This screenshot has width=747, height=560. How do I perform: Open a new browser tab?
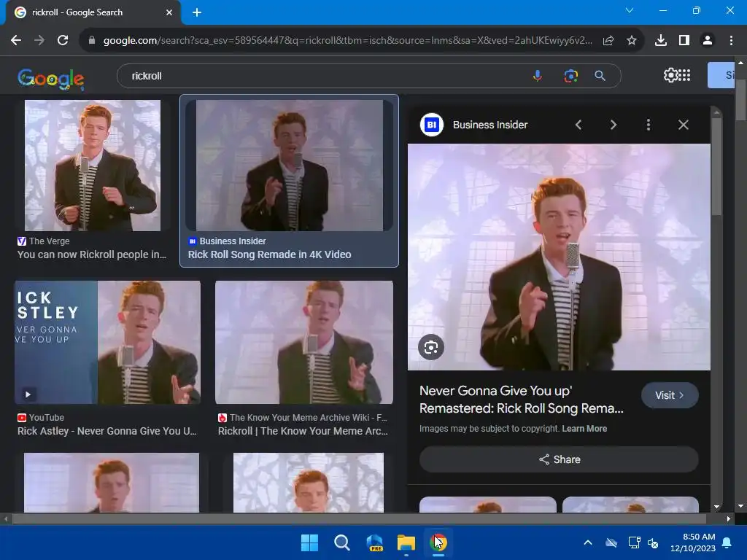coord(197,12)
